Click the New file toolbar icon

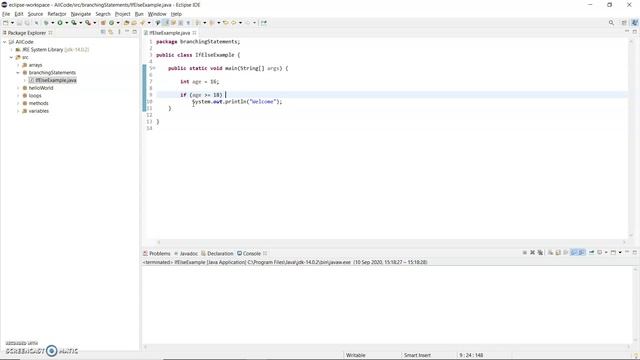pos(6,23)
